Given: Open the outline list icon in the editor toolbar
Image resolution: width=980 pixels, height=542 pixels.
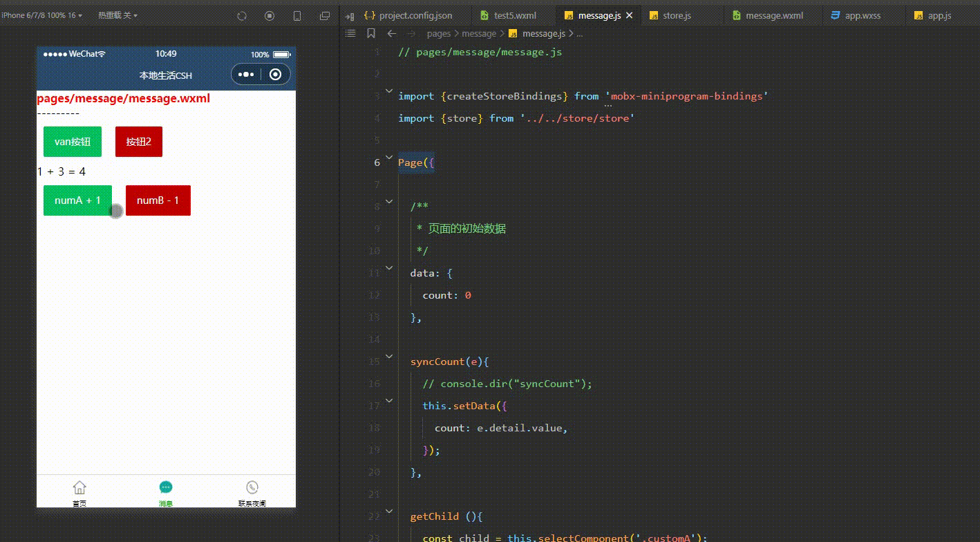Looking at the screenshot, I should tap(350, 33).
